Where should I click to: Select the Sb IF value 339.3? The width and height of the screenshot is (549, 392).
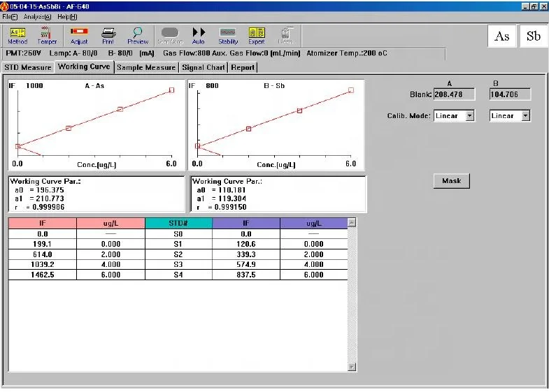pyautogui.click(x=245, y=254)
